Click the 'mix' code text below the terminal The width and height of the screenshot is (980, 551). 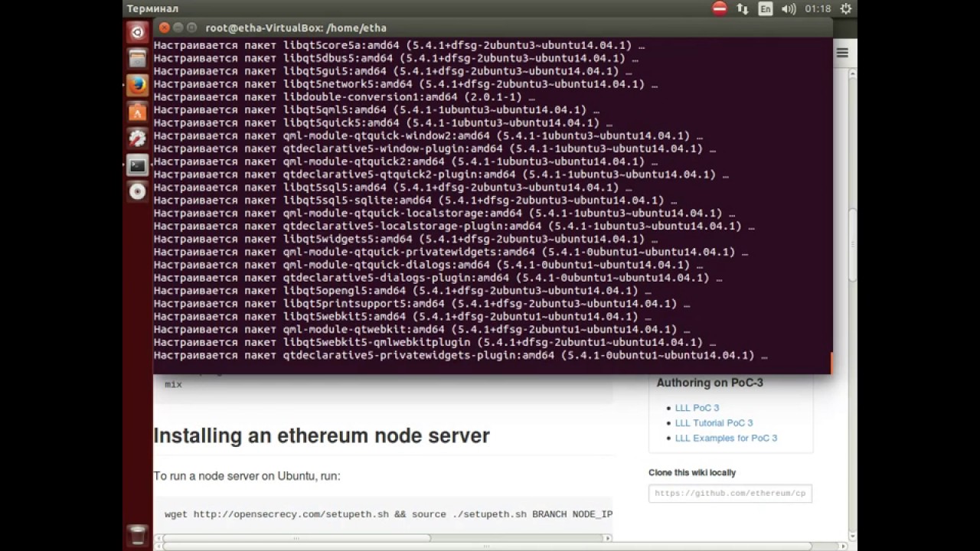[174, 384]
